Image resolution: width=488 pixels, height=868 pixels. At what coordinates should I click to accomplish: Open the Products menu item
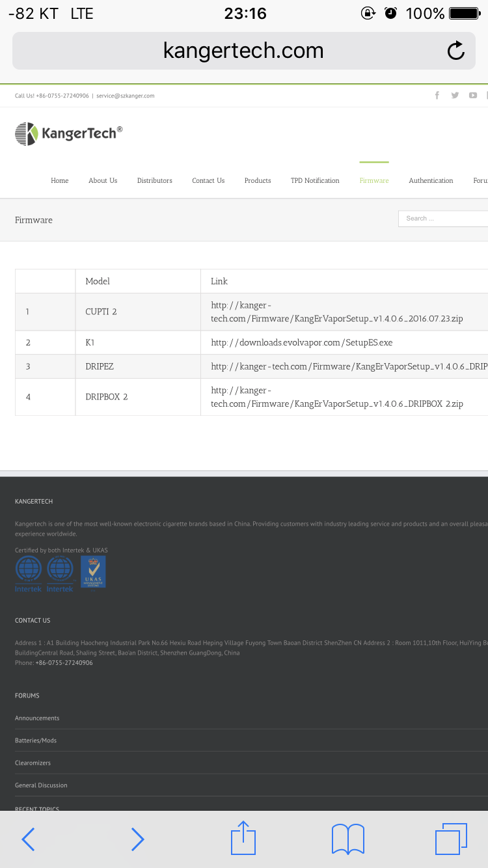(258, 180)
